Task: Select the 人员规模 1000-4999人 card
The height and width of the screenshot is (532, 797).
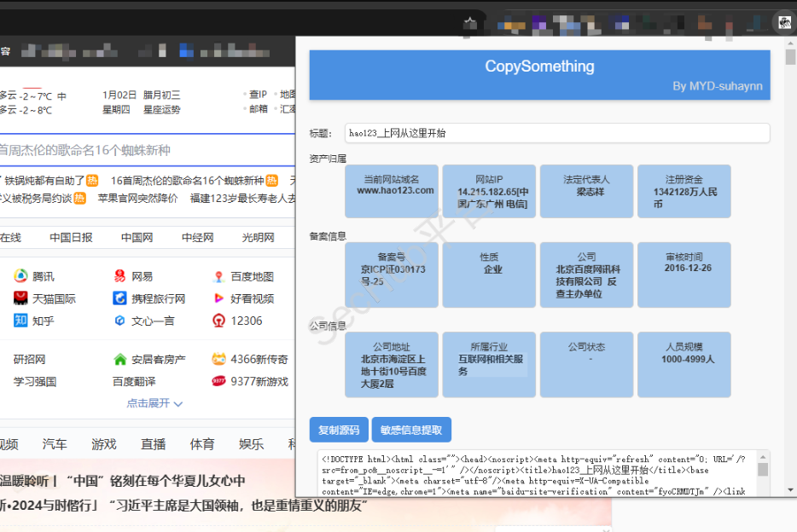Action: [x=684, y=365]
